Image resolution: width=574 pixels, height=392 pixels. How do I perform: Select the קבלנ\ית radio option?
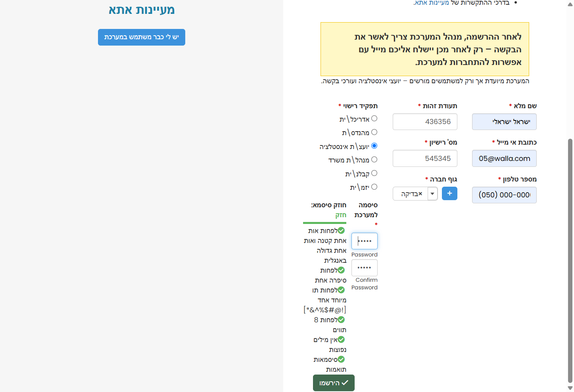tap(374, 173)
